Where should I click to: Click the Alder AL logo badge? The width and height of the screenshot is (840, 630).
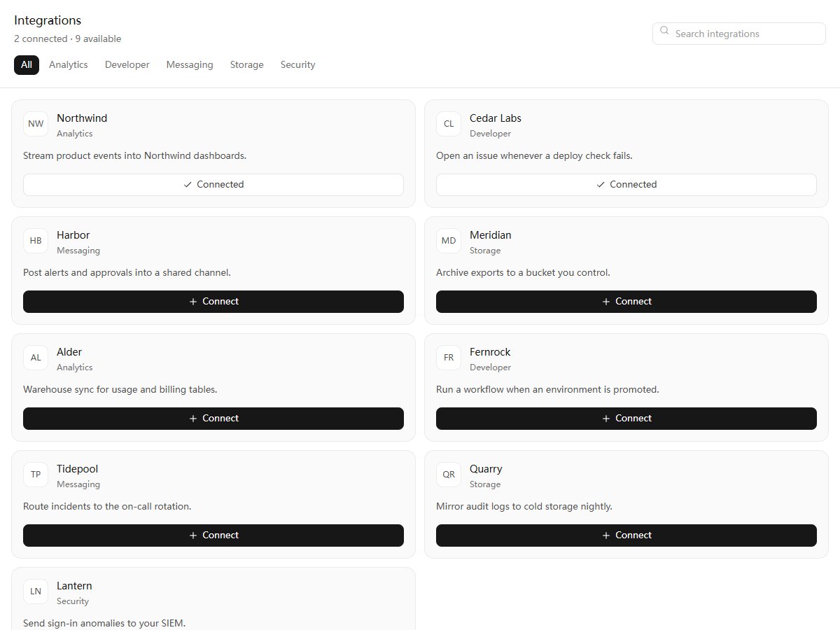[x=36, y=358]
